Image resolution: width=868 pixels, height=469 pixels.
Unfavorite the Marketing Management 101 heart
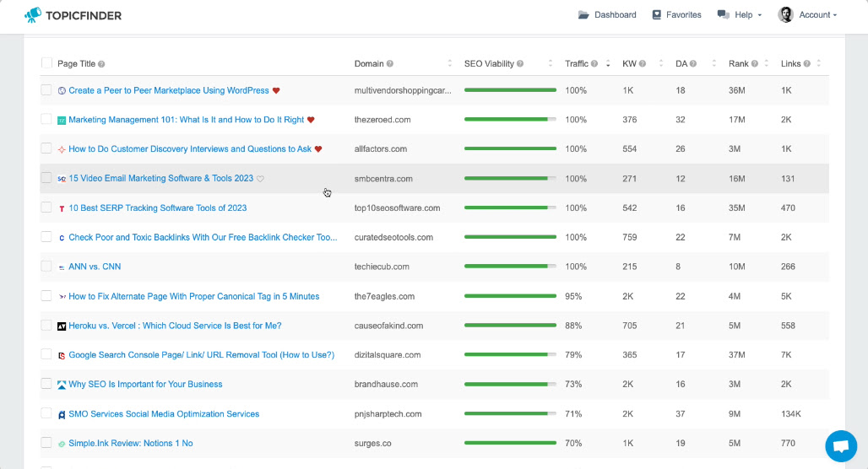(x=311, y=120)
